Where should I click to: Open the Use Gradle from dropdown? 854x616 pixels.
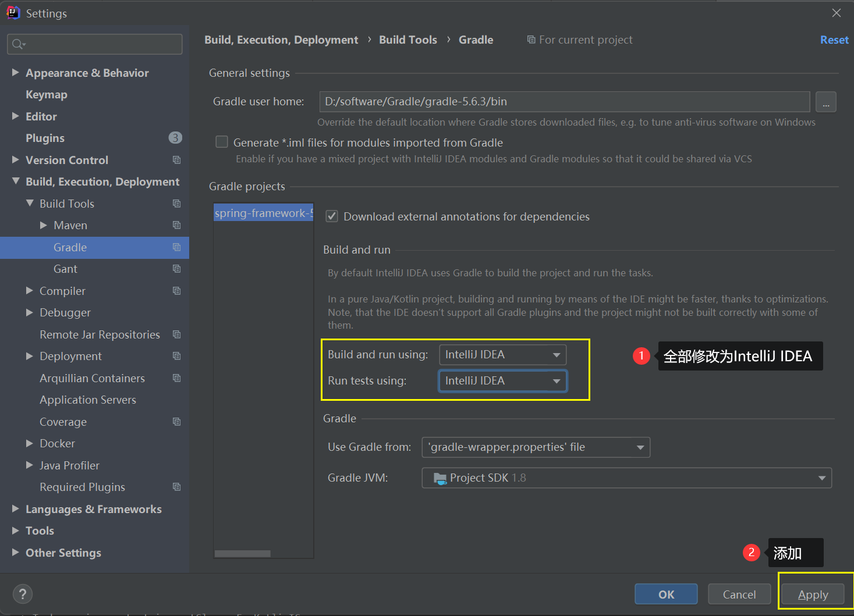coord(536,447)
